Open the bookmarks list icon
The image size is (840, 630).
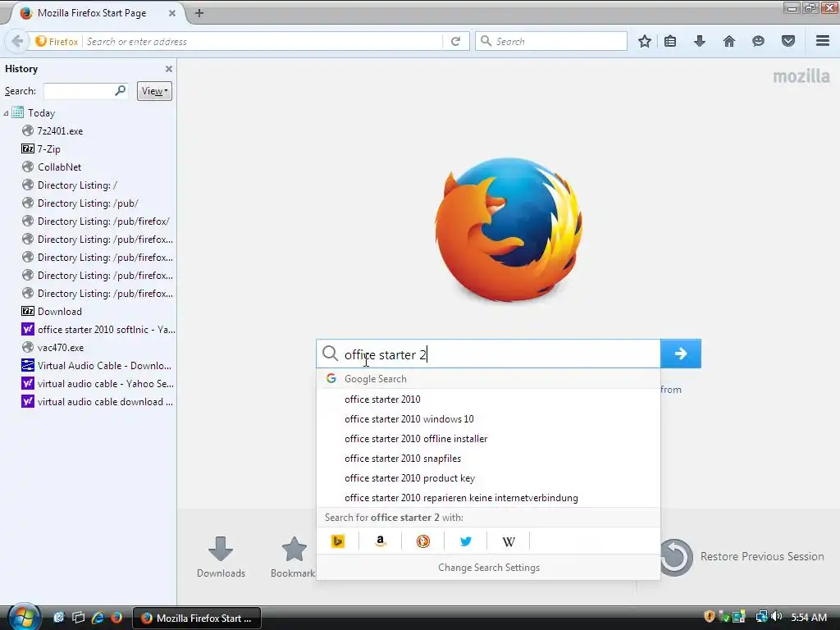pyautogui.click(x=670, y=41)
